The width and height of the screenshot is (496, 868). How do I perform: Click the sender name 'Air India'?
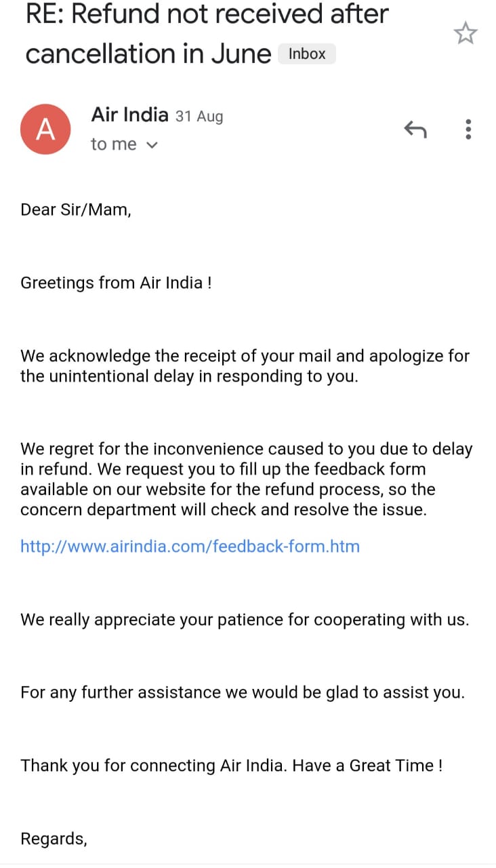pyautogui.click(x=129, y=115)
